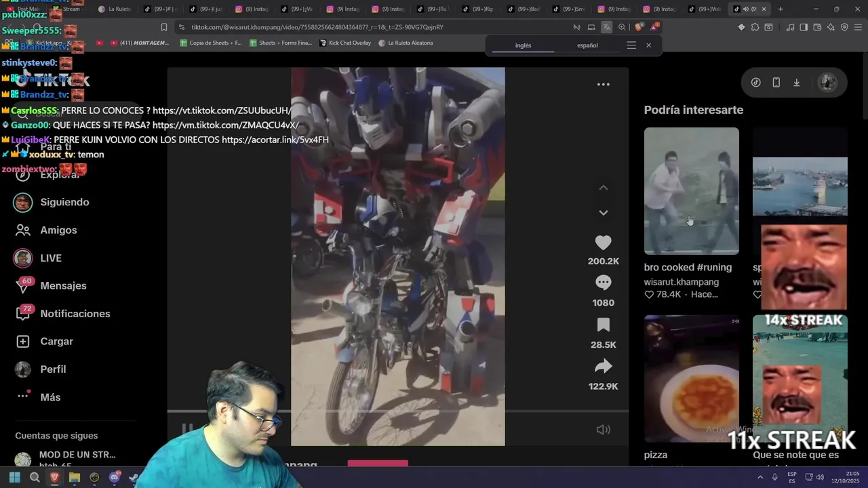The image size is (868, 488).
Task: Open the three-dots menu above the video
Action: [603, 85]
